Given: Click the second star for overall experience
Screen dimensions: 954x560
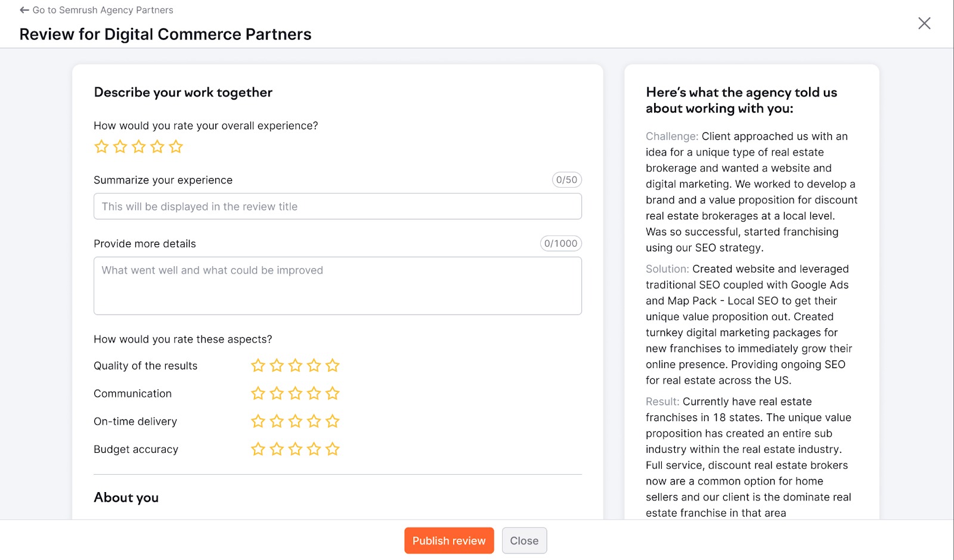Looking at the screenshot, I should [x=120, y=147].
